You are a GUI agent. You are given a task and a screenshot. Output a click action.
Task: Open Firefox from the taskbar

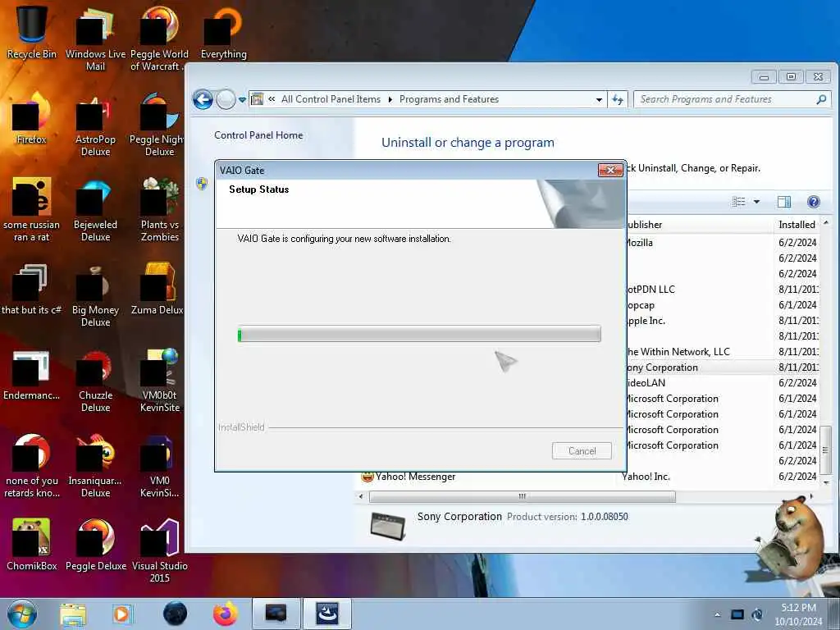tap(226, 614)
